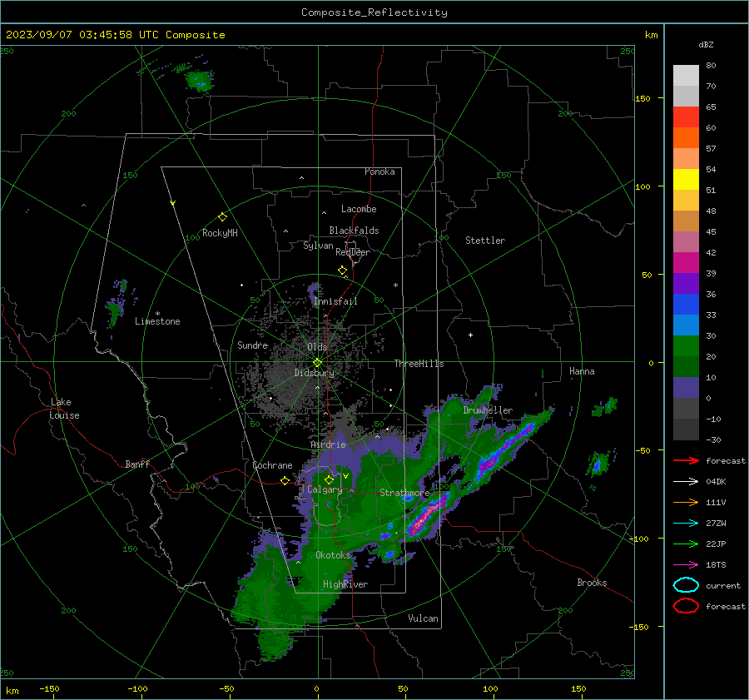Select the magenta dBZ color swatch

(686, 262)
